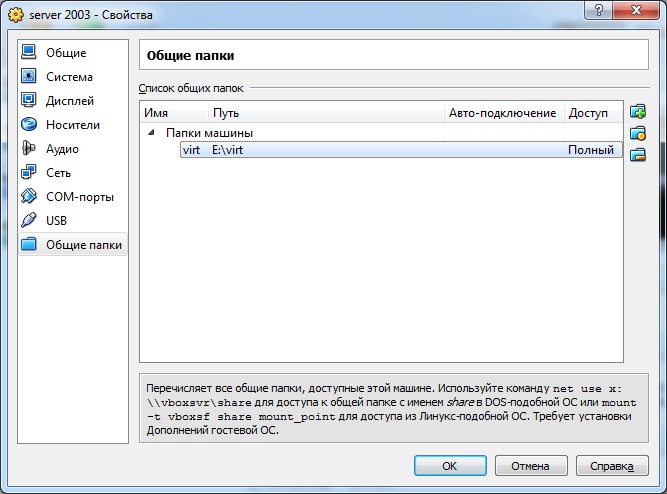This screenshot has width=667, height=494.
Task: Select the Общие папки section label
Action: click(84, 245)
